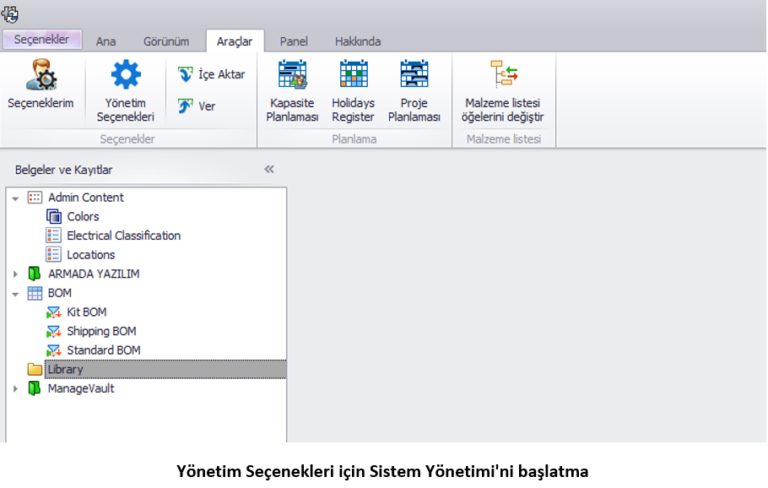Collapse the Admin Content tree node
The width and height of the screenshot is (768, 488).
(x=15, y=198)
